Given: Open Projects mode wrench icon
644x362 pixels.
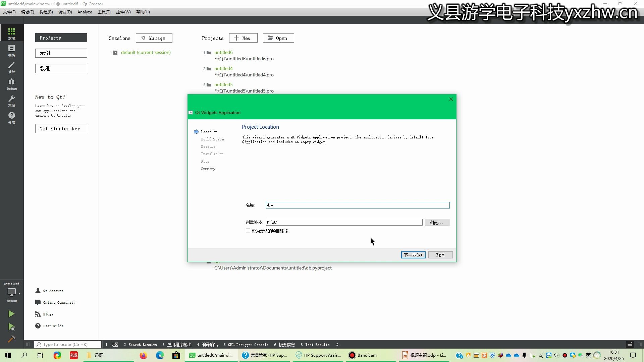Looking at the screenshot, I should [12, 100].
